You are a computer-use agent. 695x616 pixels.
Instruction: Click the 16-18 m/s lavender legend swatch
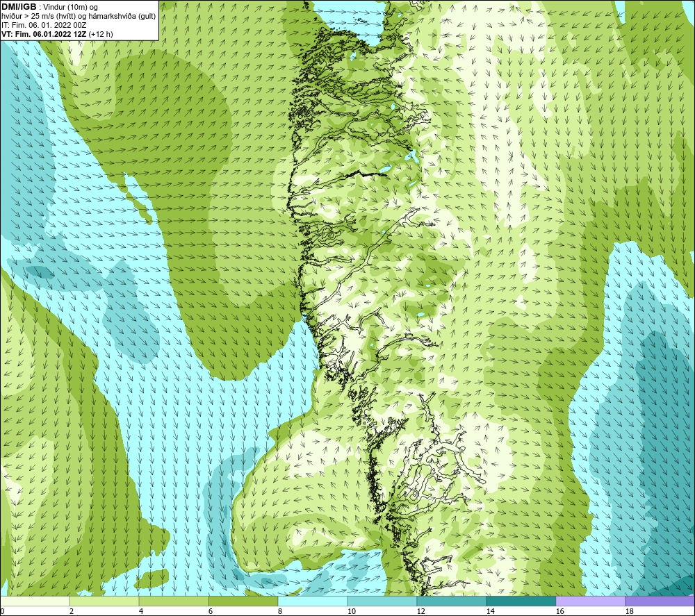(591, 601)
